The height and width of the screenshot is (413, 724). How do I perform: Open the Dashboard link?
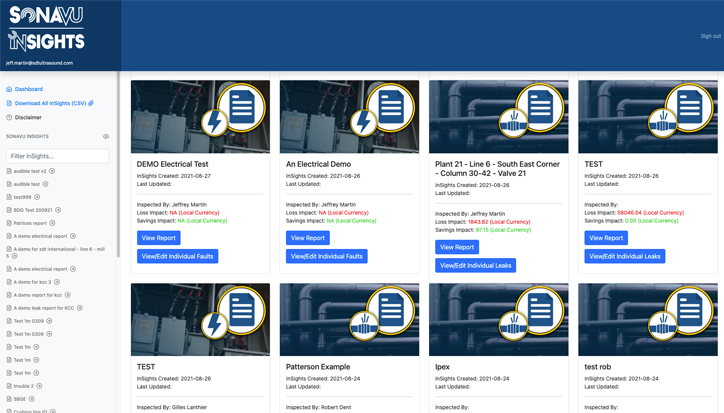pyautogui.click(x=29, y=89)
